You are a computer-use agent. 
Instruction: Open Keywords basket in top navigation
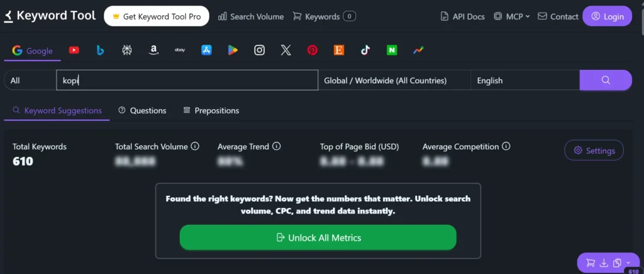pos(324,16)
